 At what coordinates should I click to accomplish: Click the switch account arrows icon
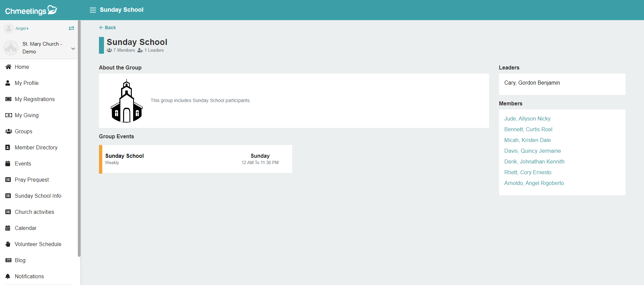pyautogui.click(x=71, y=28)
